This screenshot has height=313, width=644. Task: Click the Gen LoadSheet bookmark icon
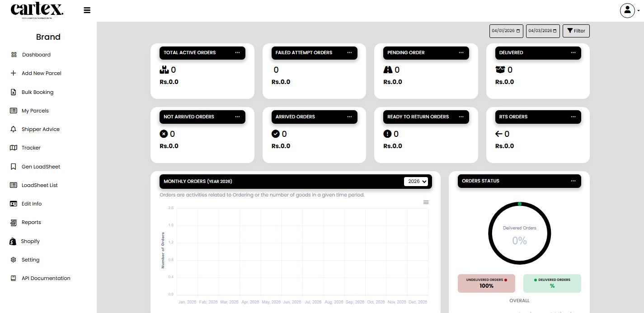click(x=13, y=167)
